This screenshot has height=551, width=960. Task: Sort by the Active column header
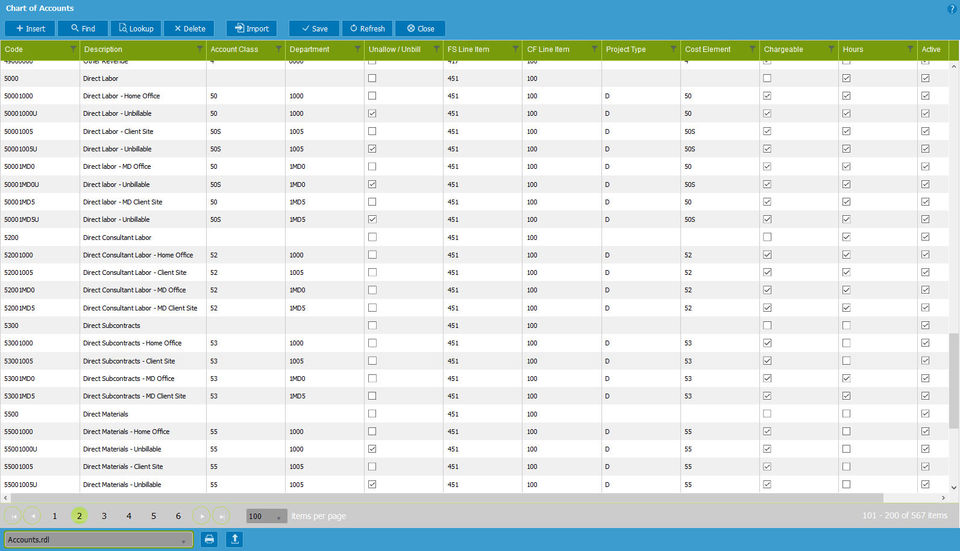click(931, 49)
